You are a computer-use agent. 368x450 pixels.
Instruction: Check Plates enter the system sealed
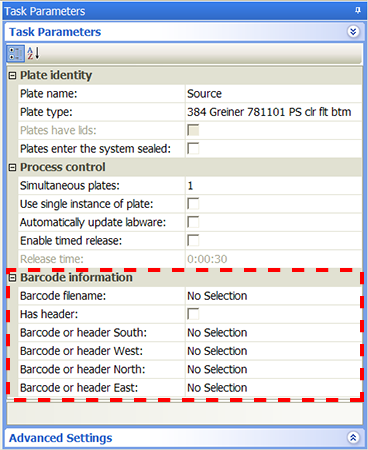(193, 148)
